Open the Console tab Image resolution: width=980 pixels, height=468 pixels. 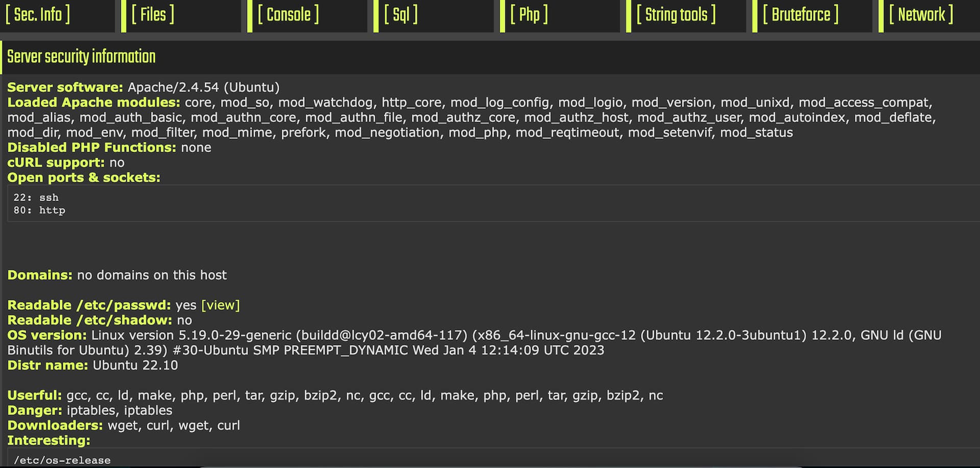click(288, 15)
